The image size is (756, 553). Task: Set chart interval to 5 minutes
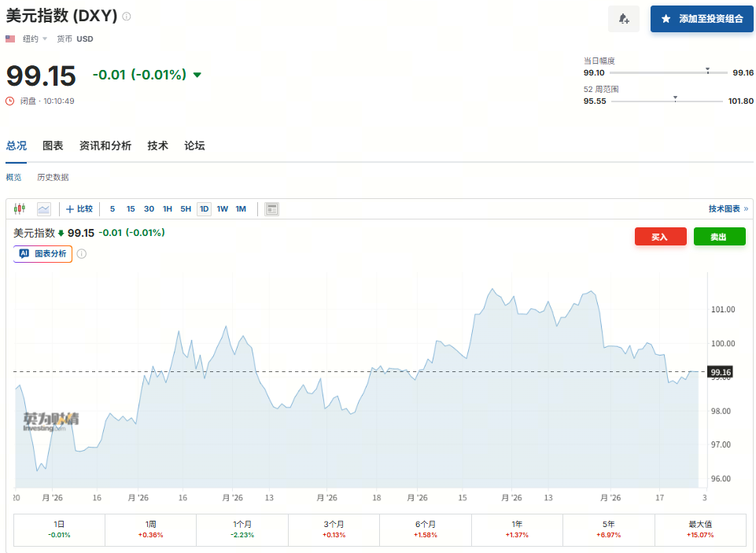[x=112, y=208]
